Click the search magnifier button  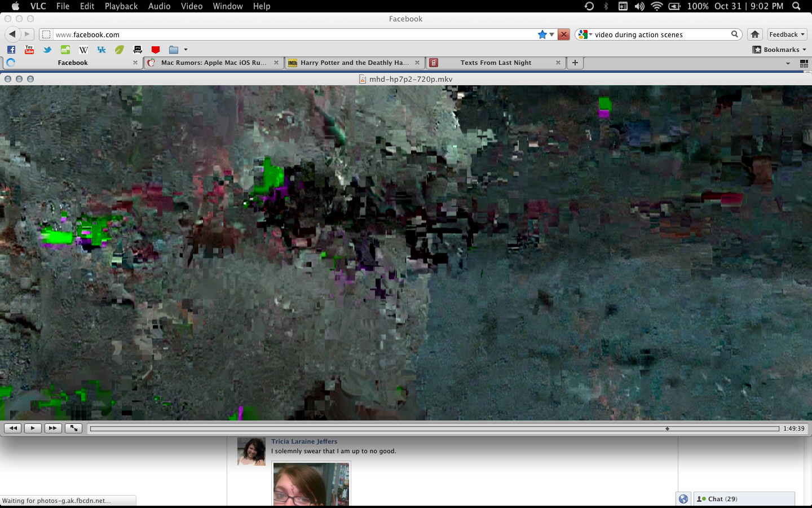point(735,34)
